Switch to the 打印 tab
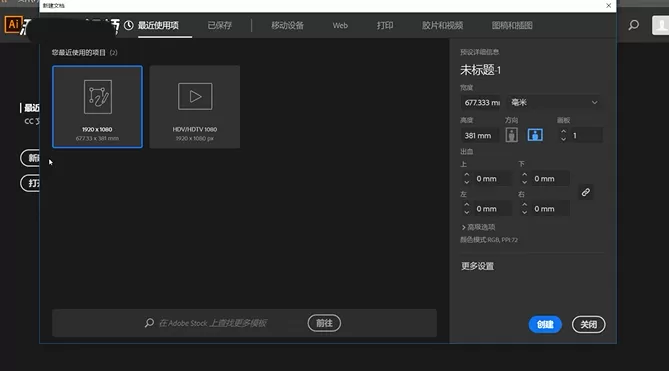Screen dimensions: 669x371 pos(385,26)
